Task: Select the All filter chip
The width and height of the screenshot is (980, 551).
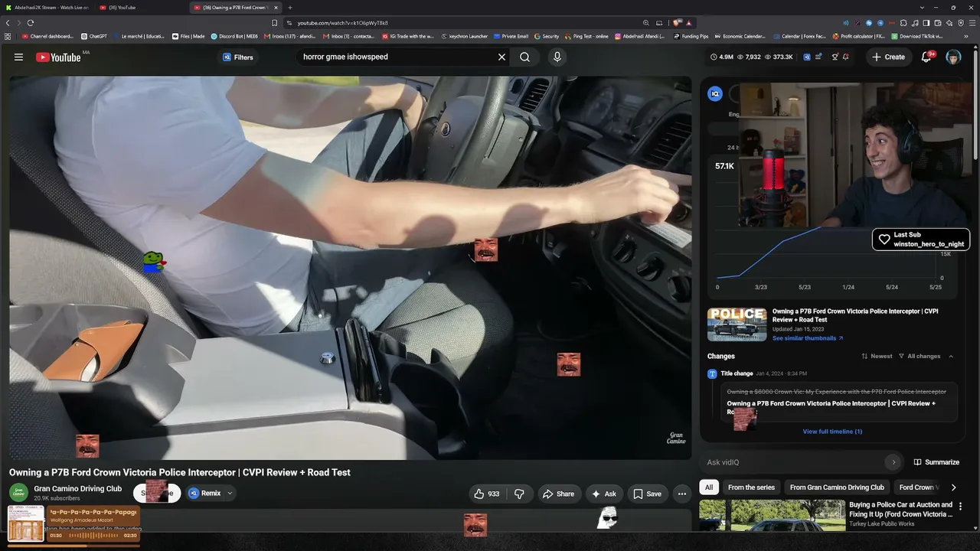Action: click(x=709, y=487)
